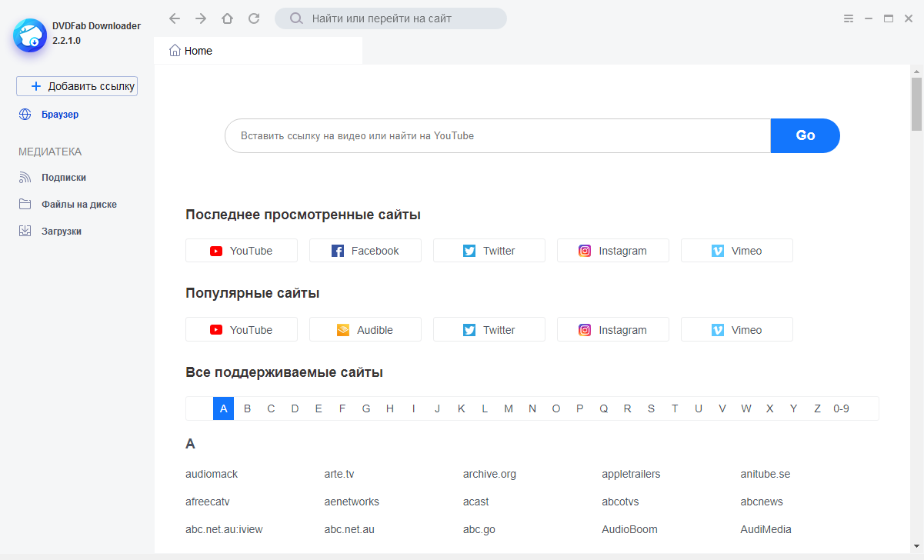
Task: Open Instagram under Популярные сайты
Action: click(x=613, y=330)
